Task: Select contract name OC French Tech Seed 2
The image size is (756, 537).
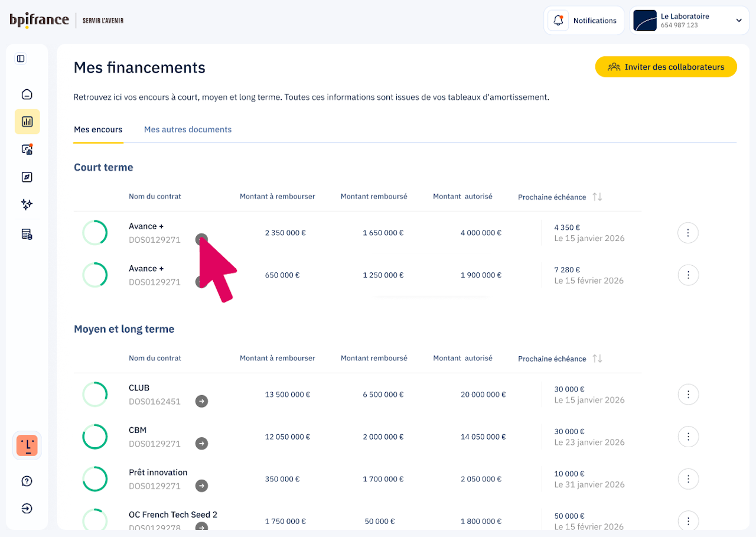Action: pyautogui.click(x=173, y=515)
